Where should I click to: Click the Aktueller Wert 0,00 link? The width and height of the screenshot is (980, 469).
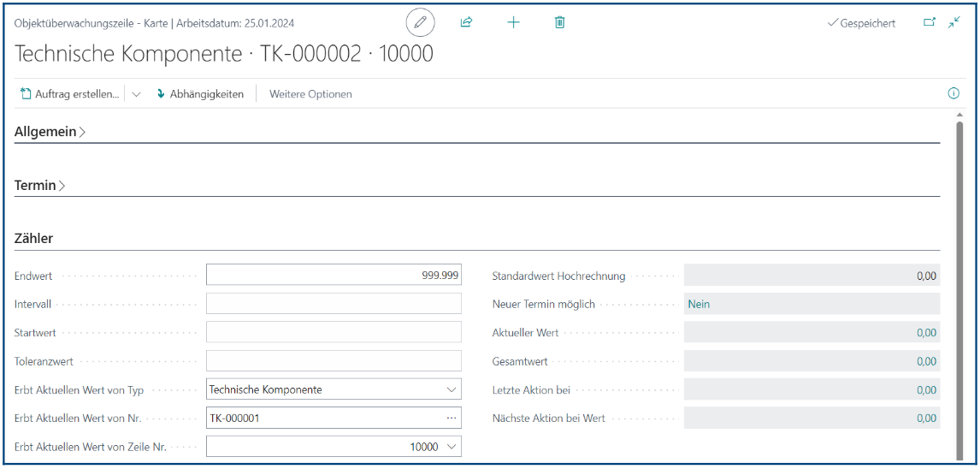(x=926, y=333)
